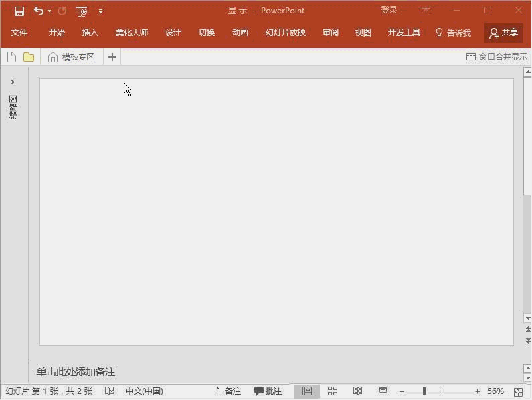This screenshot has height=400, width=532.
Task: Create new blank document icon
Action: pos(11,57)
